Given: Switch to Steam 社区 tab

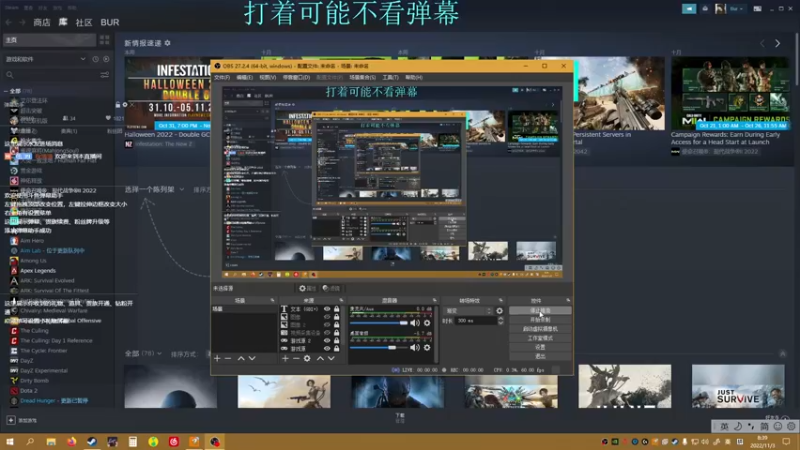Looking at the screenshot, I should point(84,22).
